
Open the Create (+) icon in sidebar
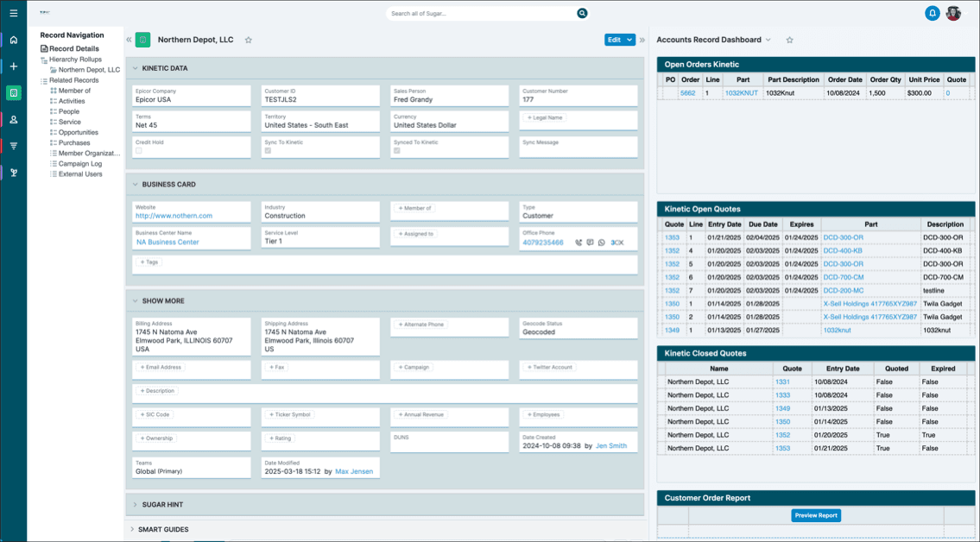13,66
